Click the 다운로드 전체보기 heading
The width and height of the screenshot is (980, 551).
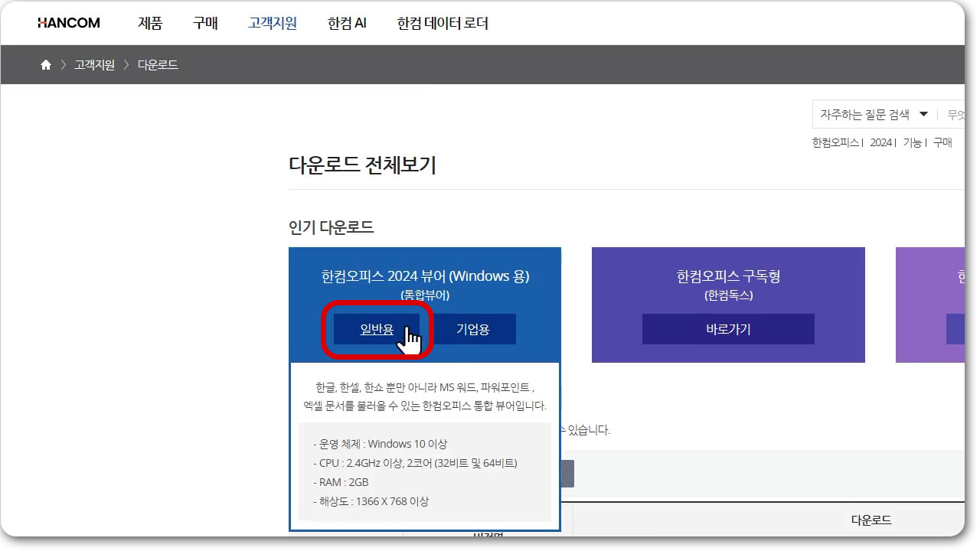(362, 165)
